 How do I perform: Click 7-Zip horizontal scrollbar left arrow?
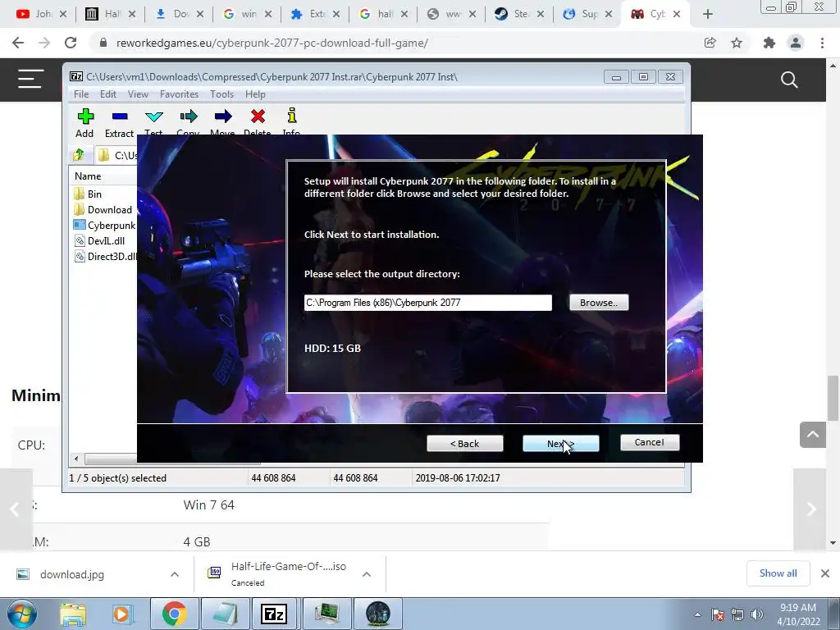click(x=76, y=459)
